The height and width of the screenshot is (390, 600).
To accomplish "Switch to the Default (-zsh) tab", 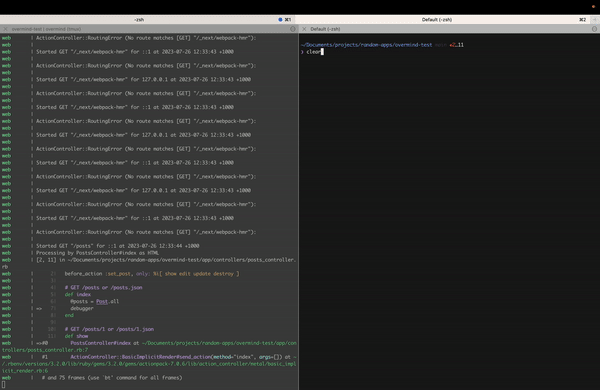I will point(436,20).
